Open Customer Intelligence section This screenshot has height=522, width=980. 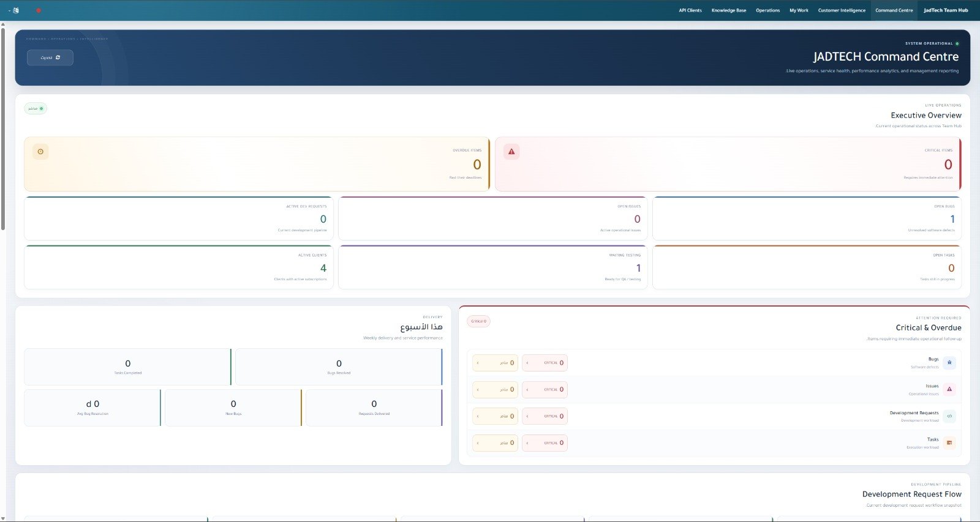pos(842,10)
